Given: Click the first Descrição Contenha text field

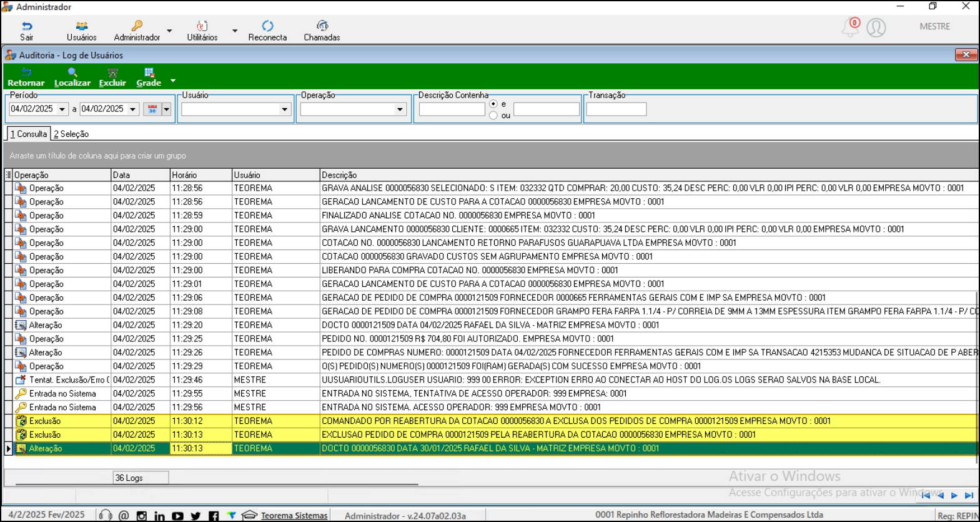Looking at the screenshot, I should (452, 109).
